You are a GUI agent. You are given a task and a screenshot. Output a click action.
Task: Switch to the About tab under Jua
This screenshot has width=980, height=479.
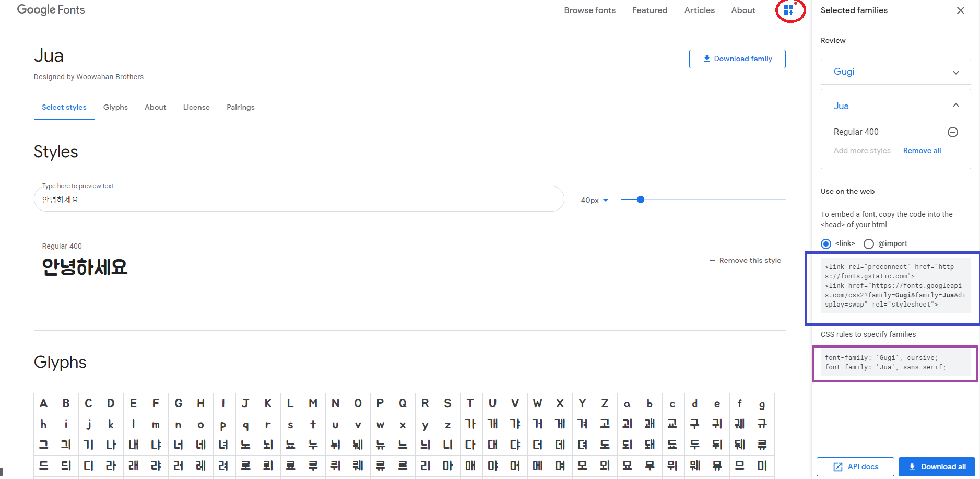click(155, 107)
